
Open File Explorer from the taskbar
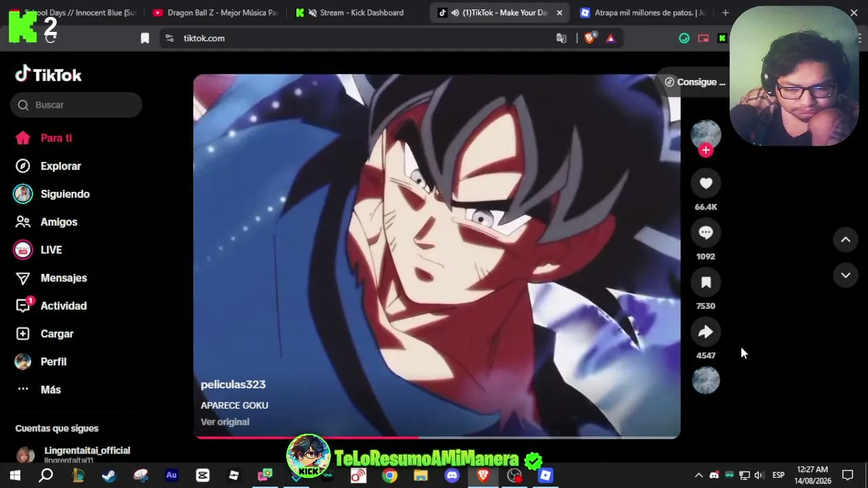(420, 475)
